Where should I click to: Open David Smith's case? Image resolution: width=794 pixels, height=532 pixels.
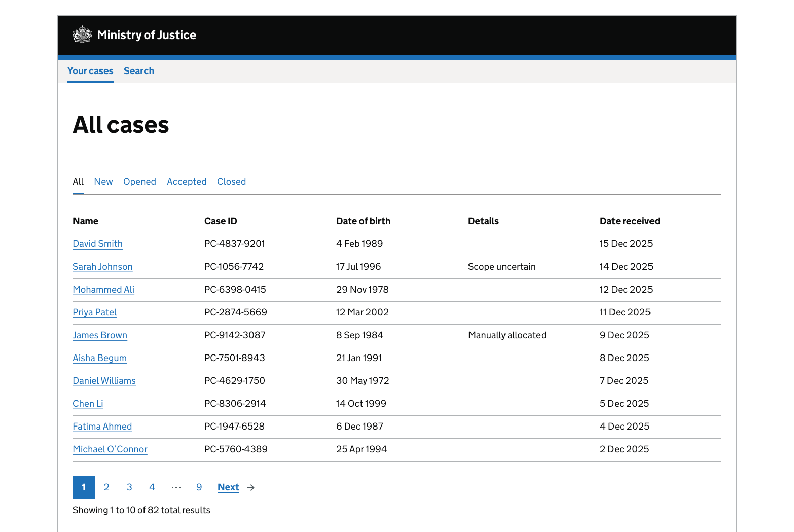[97, 244]
